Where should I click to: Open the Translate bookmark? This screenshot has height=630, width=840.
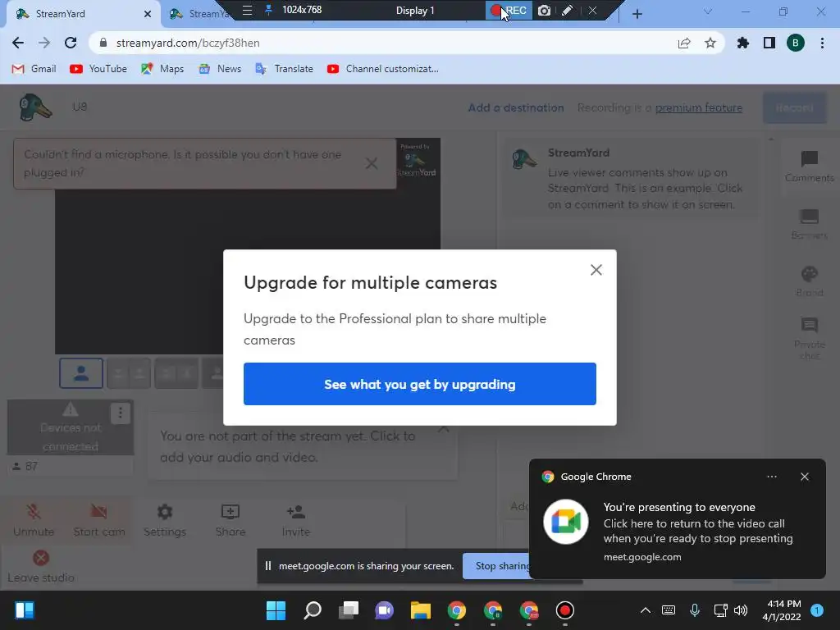click(x=285, y=69)
